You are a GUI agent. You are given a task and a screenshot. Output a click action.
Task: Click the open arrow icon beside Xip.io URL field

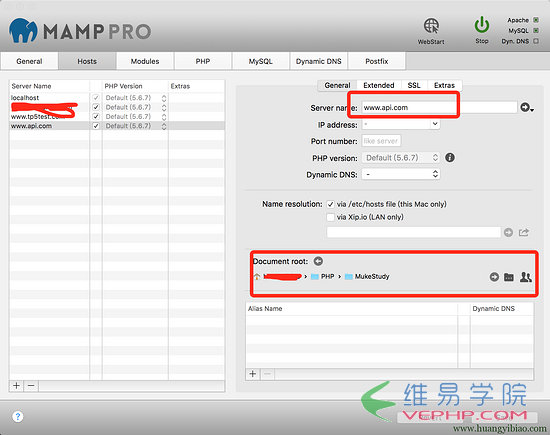(508, 232)
